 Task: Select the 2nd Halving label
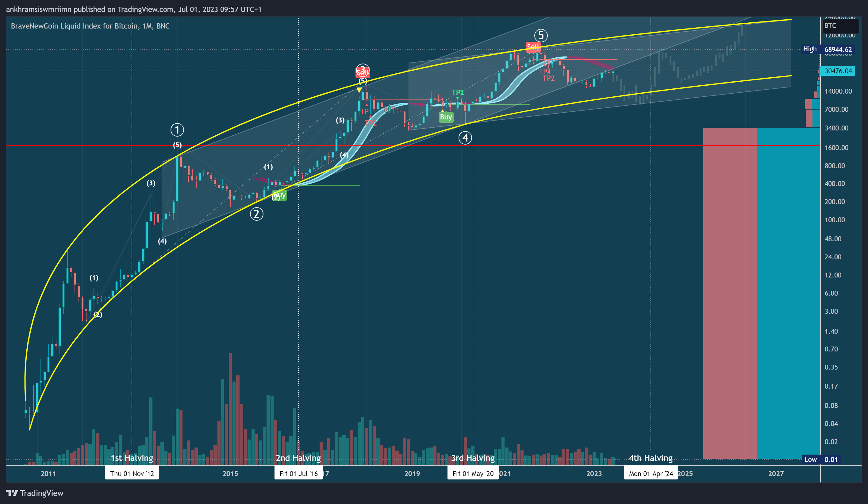298,458
